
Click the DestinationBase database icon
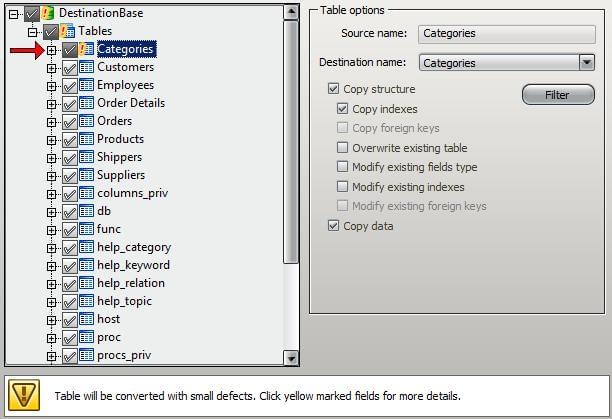47,13
